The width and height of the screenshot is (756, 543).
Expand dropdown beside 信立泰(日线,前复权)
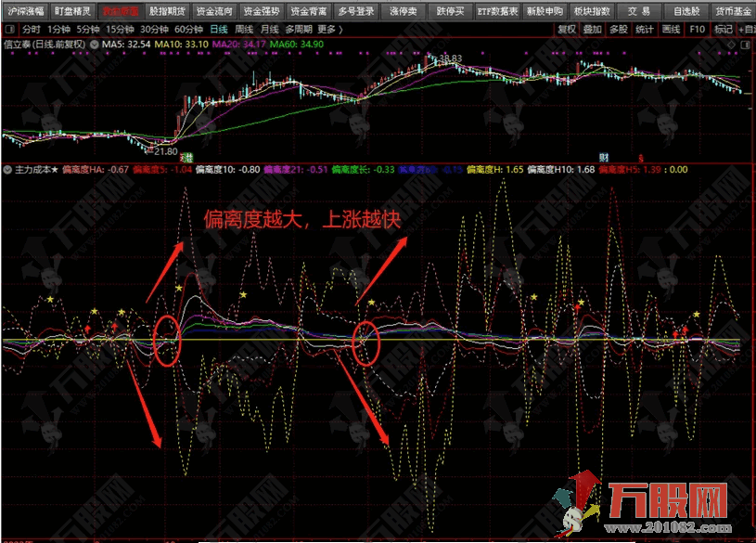(x=94, y=45)
